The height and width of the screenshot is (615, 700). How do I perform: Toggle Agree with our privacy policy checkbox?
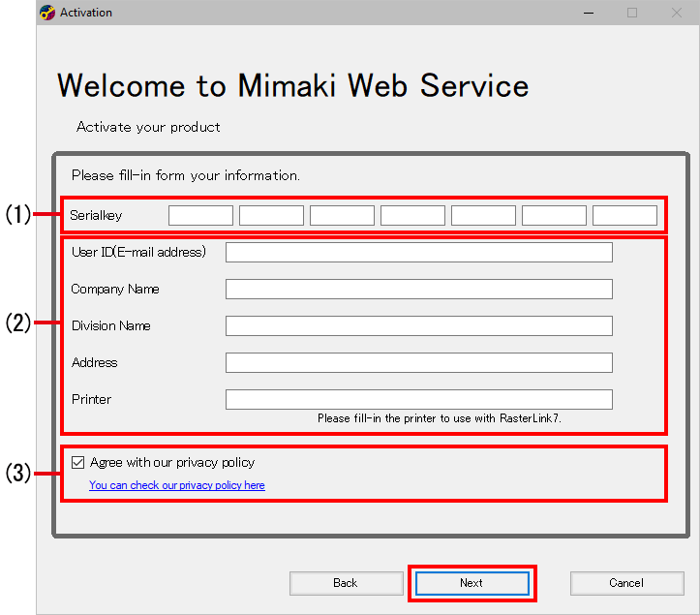pyautogui.click(x=77, y=462)
